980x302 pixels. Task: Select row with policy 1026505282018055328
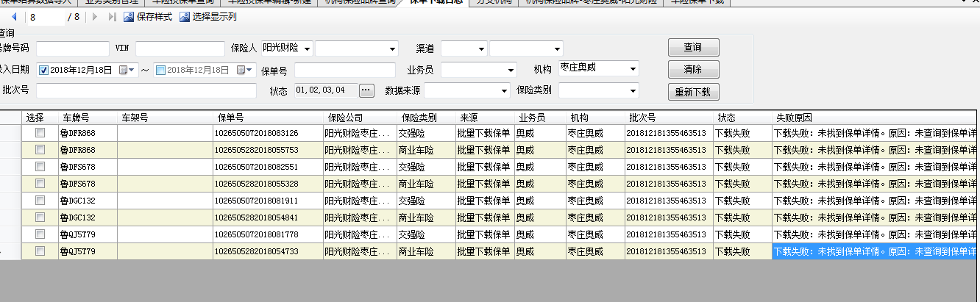[x=40, y=184]
